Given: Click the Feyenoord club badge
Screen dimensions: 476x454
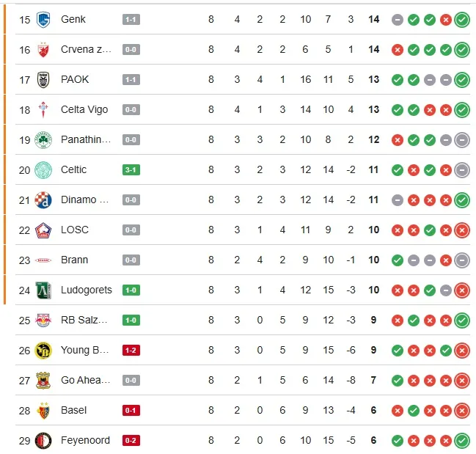Looking at the screenshot, I should point(44,440).
